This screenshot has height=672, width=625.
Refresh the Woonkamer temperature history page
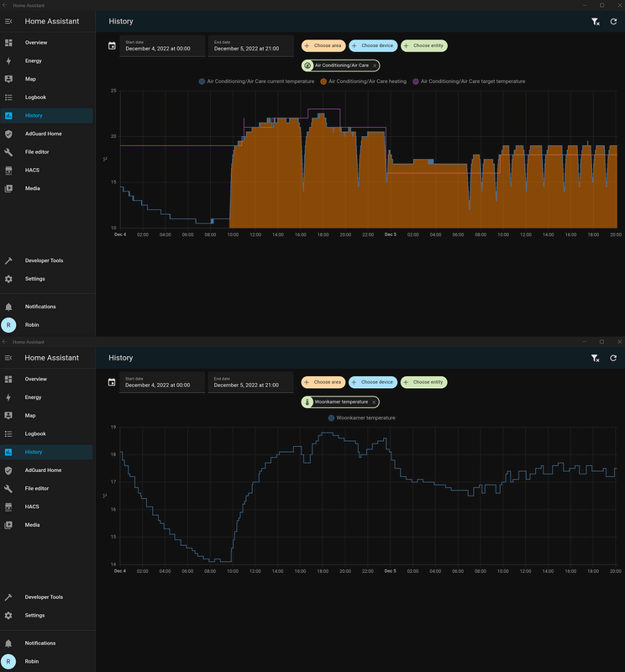pyautogui.click(x=613, y=359)
